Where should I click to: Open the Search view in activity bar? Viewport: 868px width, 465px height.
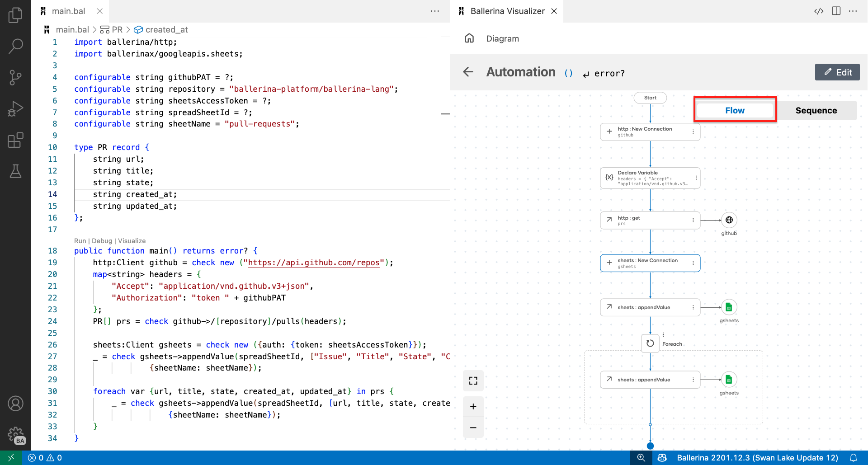pos(15,46)
